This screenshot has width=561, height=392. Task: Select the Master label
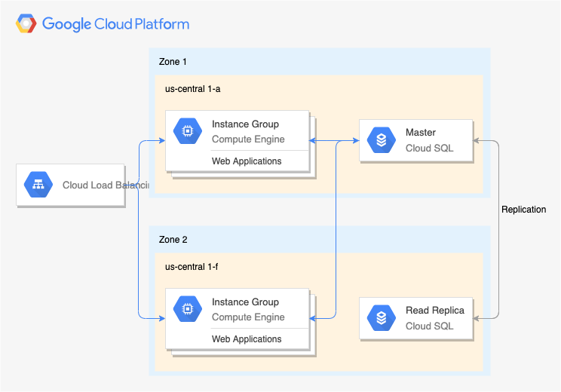click(421, 133)
